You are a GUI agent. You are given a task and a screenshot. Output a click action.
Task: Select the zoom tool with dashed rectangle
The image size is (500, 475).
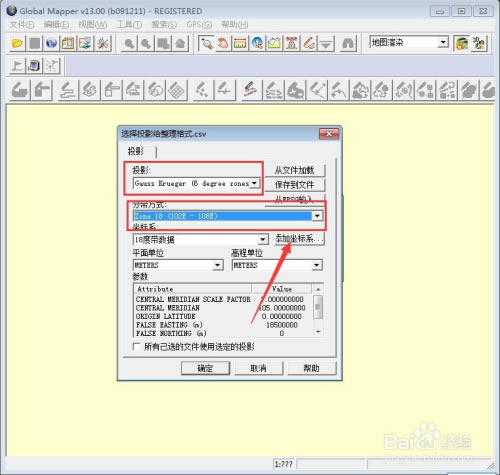tap(206, 44)
